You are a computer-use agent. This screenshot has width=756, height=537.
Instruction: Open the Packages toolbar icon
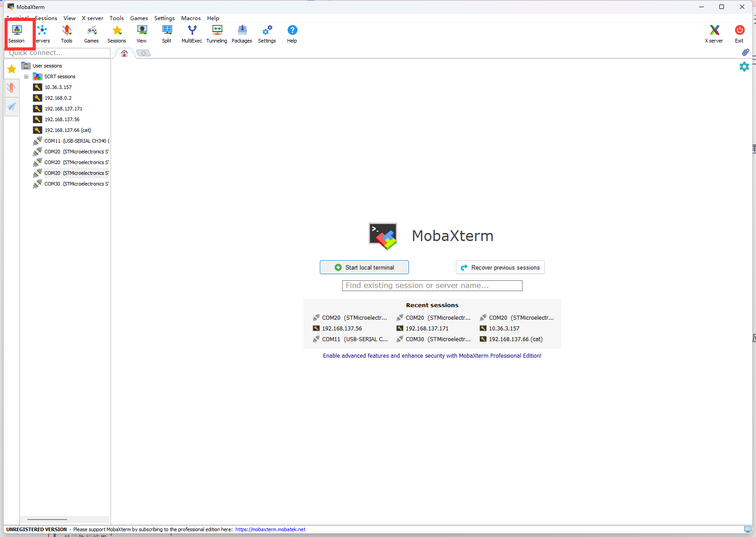coord(242,34)
